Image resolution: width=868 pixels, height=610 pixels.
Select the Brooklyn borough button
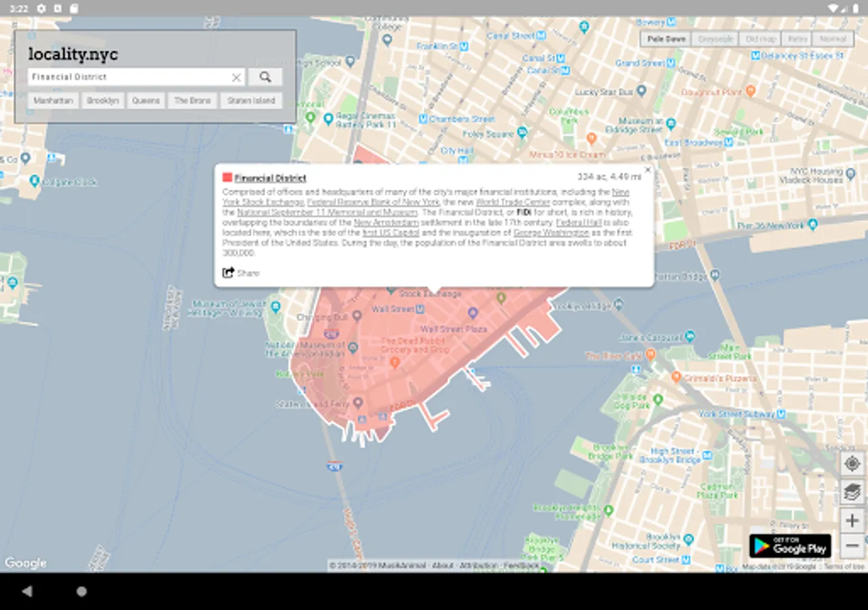coord(103,100)
